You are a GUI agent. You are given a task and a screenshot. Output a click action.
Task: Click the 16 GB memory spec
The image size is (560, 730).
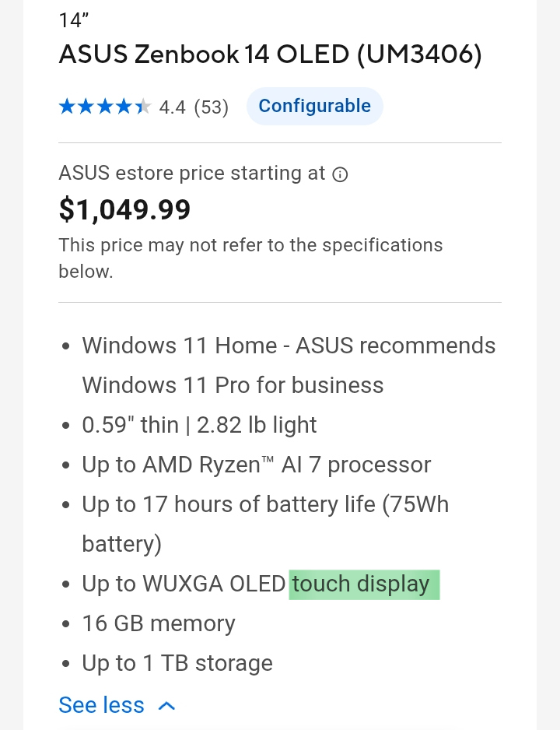pyautogui.click(x=159, y=623)
